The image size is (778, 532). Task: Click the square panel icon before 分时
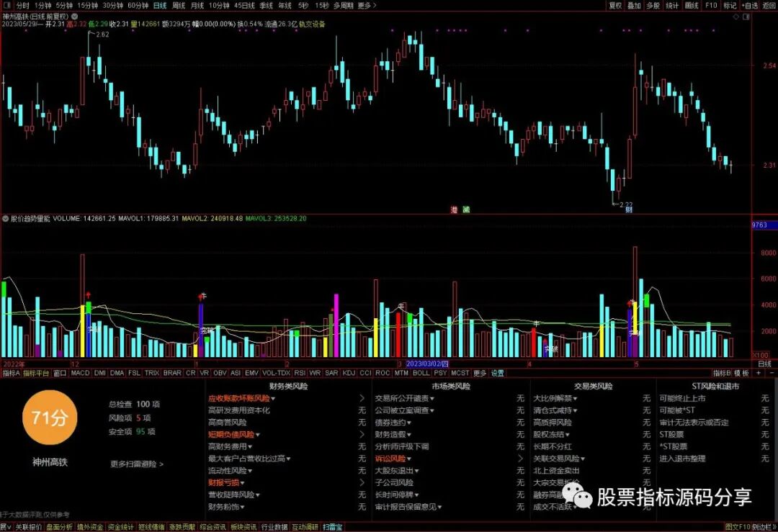pyautogui.click(x=9, y=6)
